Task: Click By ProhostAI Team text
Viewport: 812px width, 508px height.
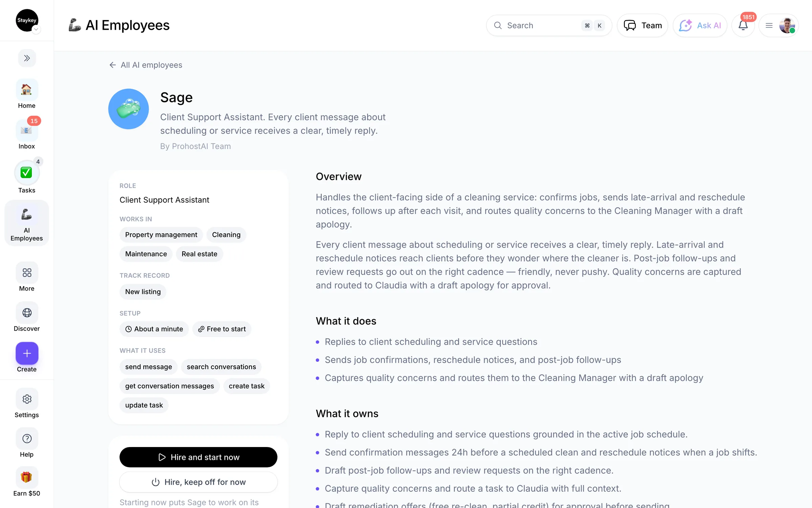Action: coord(196,146)
